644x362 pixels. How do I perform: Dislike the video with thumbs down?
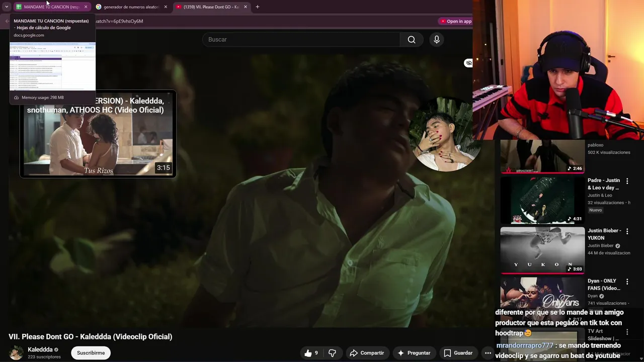[x=332, y=353]
